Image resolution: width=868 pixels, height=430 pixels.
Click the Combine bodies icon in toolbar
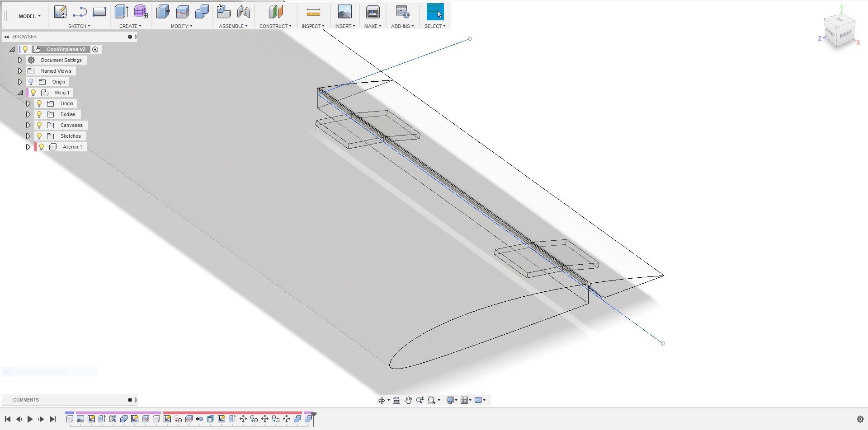pyautogui.click(x=202, y=12)
